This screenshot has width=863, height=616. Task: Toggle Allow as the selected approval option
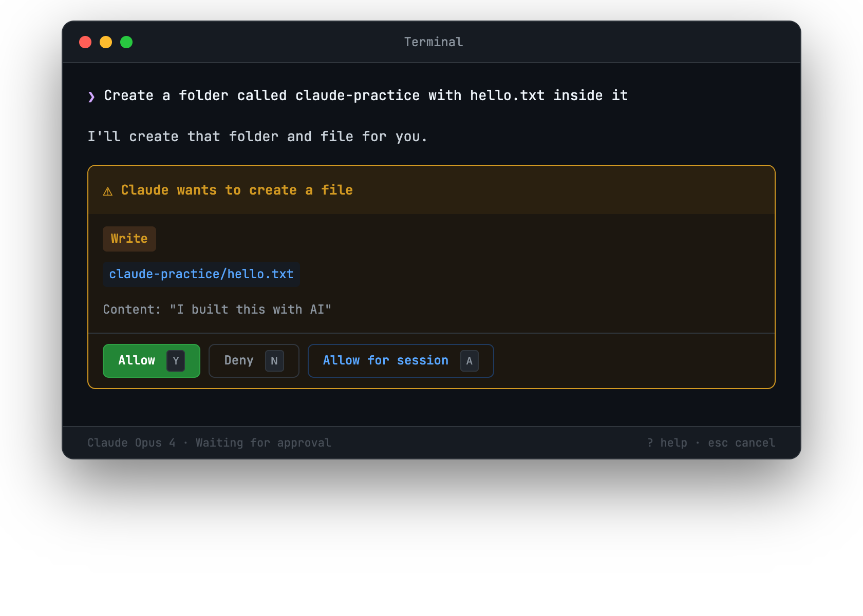151,360
